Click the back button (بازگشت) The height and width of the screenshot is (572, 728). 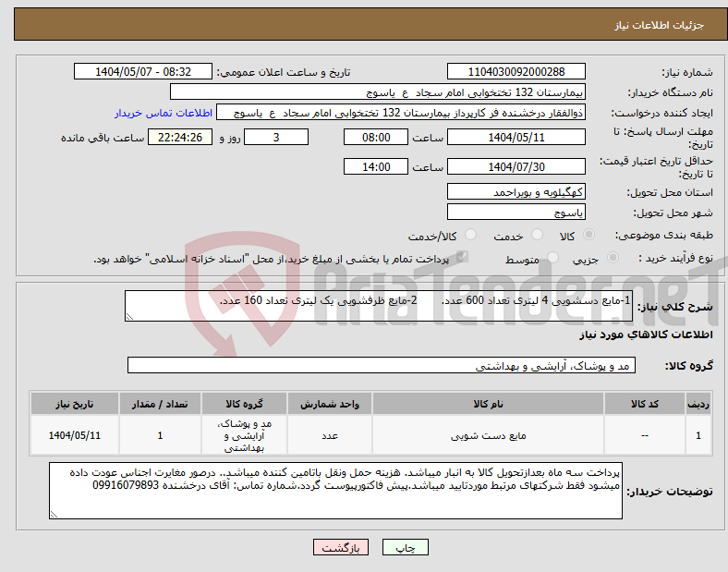(x=341, y=547)
